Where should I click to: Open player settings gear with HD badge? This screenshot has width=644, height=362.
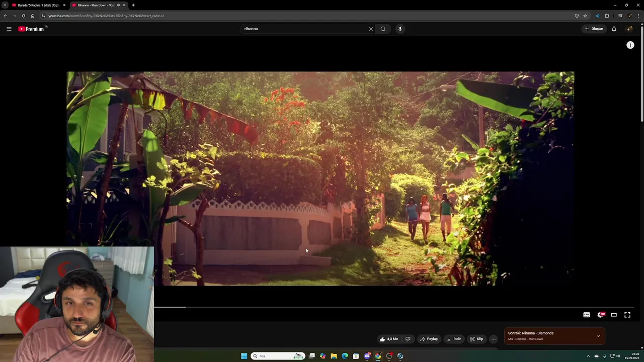pos(600,315)
